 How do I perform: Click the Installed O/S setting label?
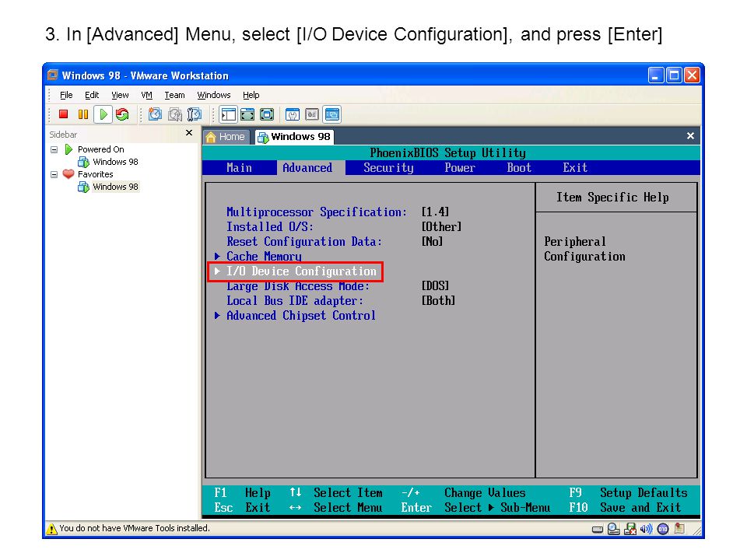(270, 226)
